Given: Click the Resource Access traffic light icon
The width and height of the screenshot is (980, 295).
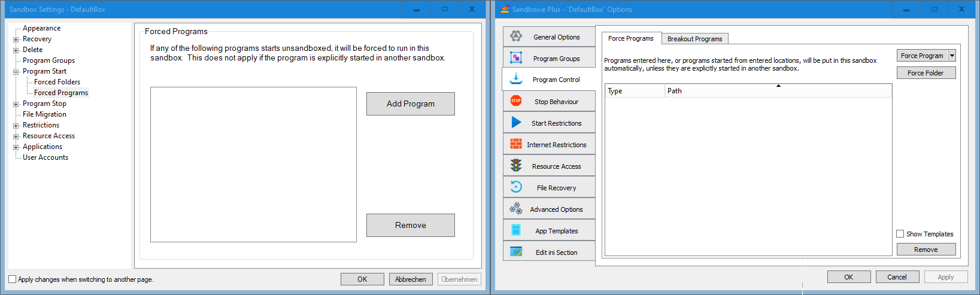Looking at the screenshot, I should pos(515,166).
